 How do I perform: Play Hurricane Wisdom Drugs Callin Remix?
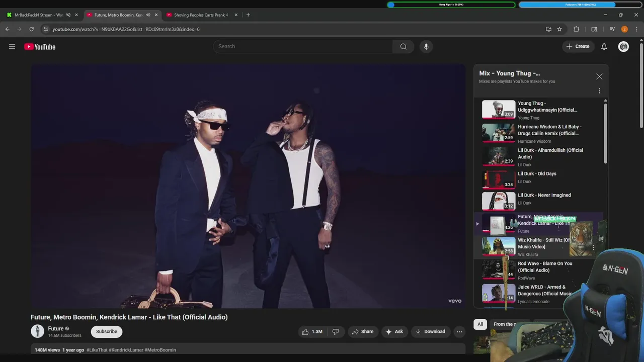539,133
